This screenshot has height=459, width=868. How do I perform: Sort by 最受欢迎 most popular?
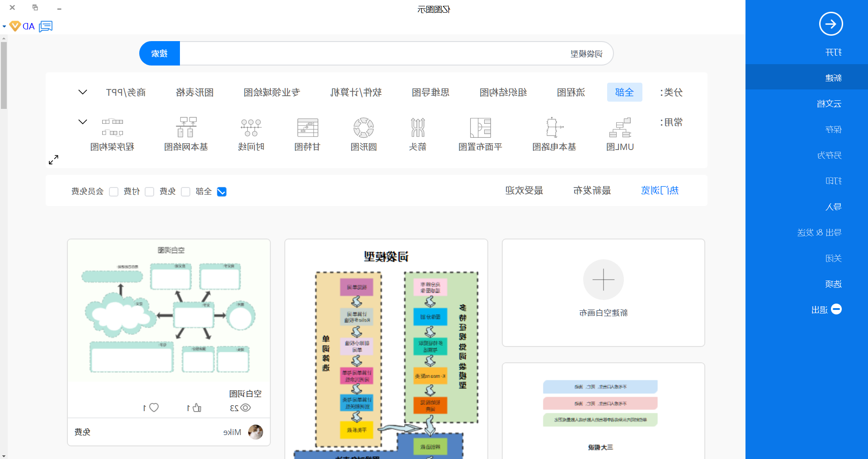pyautogui.click(x=524, y=190)
